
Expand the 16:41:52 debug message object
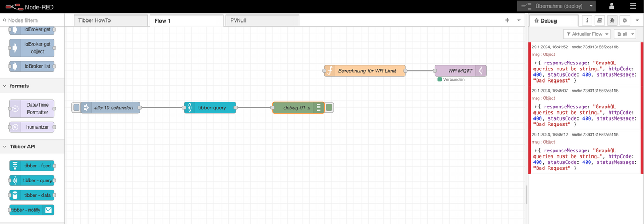point(536,63)
